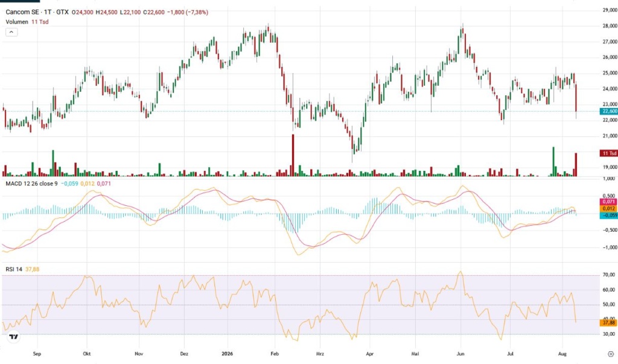Click the -1,000 MACD scale label
This screenshot has width=618, height=364.
(610, 247)
